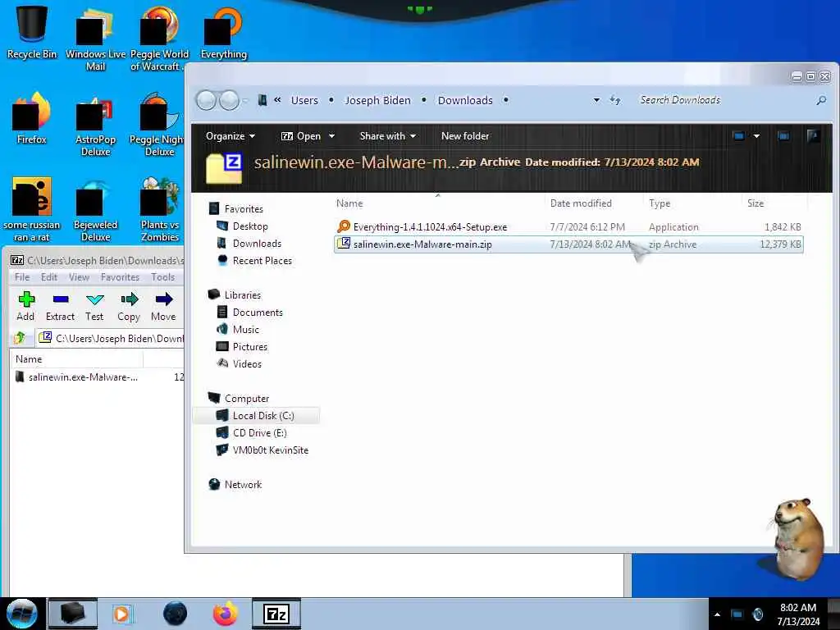Viewport: 840px width, 630px height.
Task: Click the Add button in 7-Zip
Action: click(25, 307)
